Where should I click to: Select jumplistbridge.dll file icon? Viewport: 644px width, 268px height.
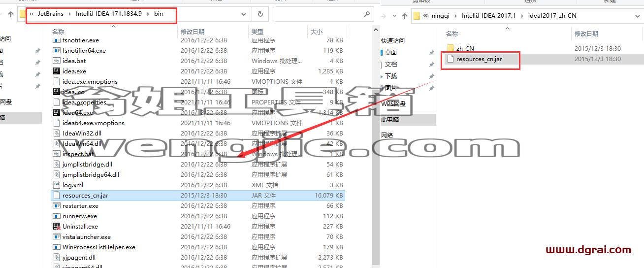click(x=57, y=165)
